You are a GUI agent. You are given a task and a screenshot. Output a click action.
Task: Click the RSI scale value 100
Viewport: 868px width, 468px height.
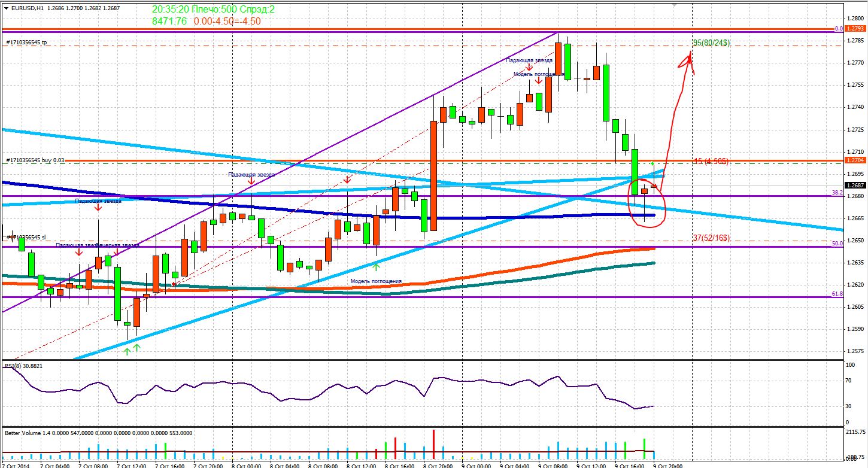(850, 364)
